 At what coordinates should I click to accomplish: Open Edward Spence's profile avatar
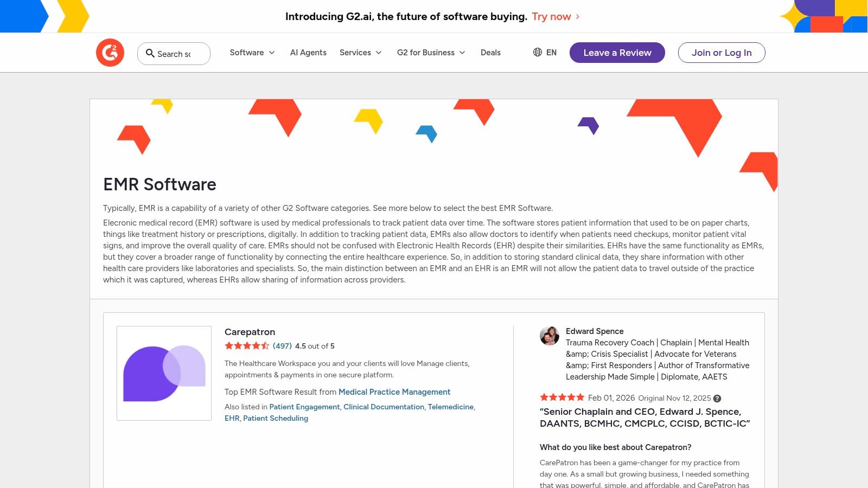pos(550,336)
